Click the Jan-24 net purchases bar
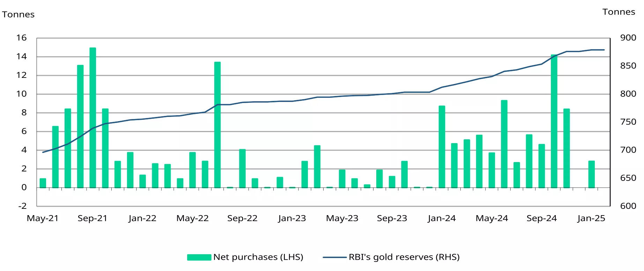Image resolution: width=644 pixels, height=271 pixels. coord(442,147)
